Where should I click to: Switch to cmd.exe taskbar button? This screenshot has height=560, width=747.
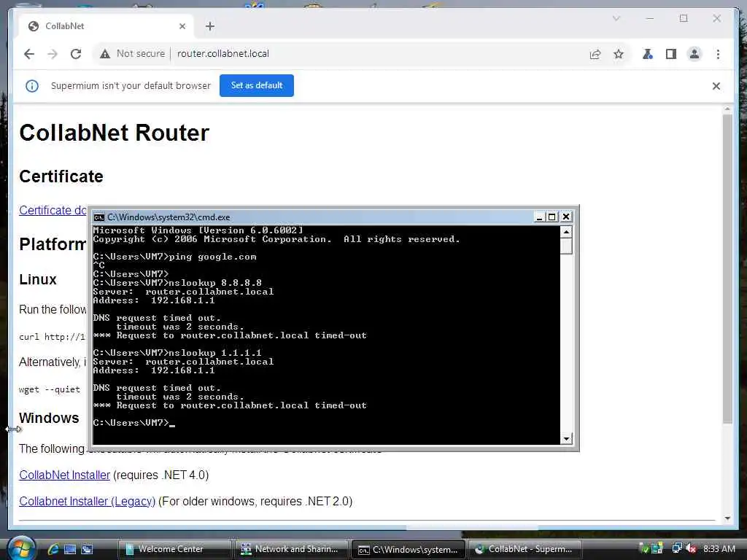click(409, 549)
